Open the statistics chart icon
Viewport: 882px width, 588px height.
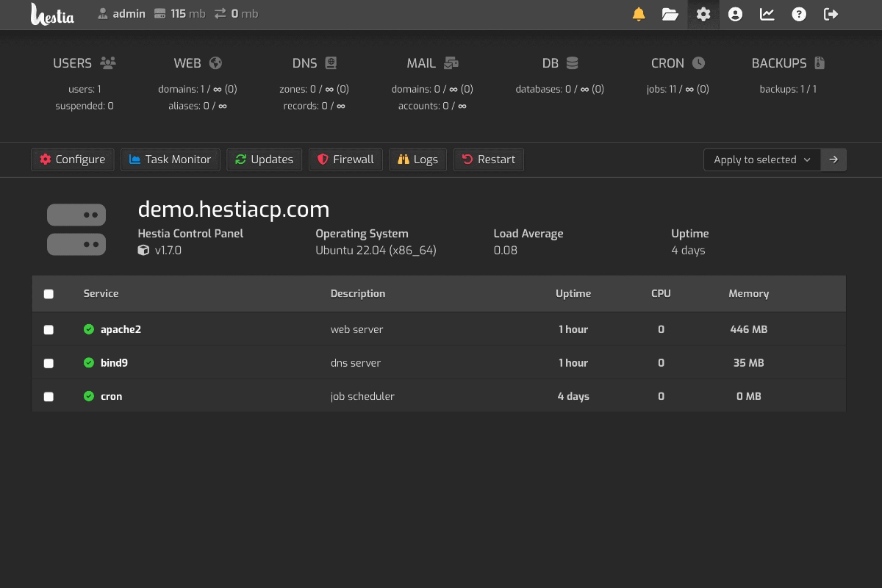767,14
